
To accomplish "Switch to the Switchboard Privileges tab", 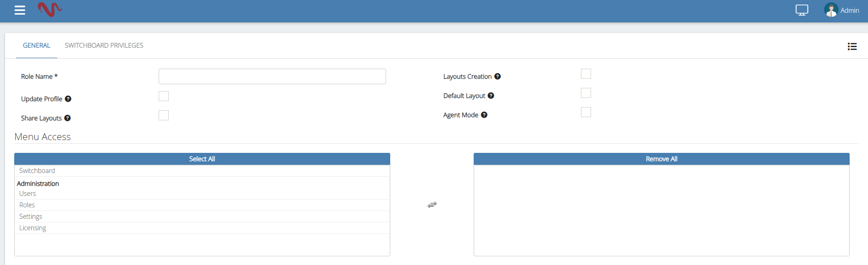I will pos(104,45).
